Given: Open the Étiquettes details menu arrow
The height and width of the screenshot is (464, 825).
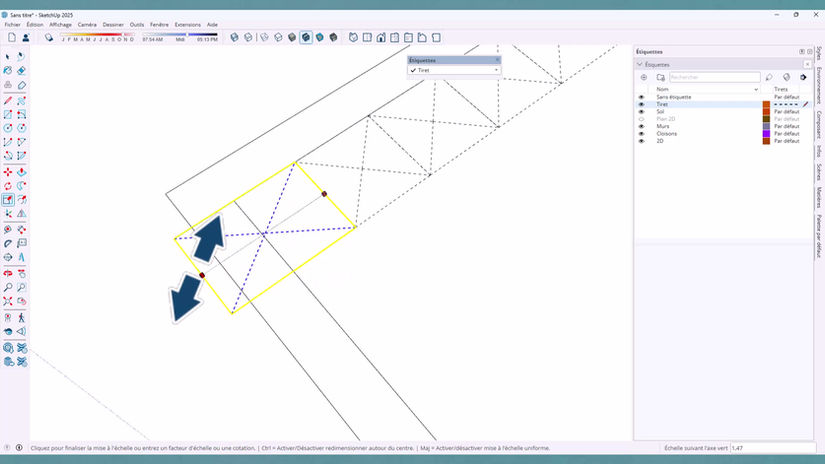Looking at the screenshot, I should pyautogui.click(x=803, y=77).
